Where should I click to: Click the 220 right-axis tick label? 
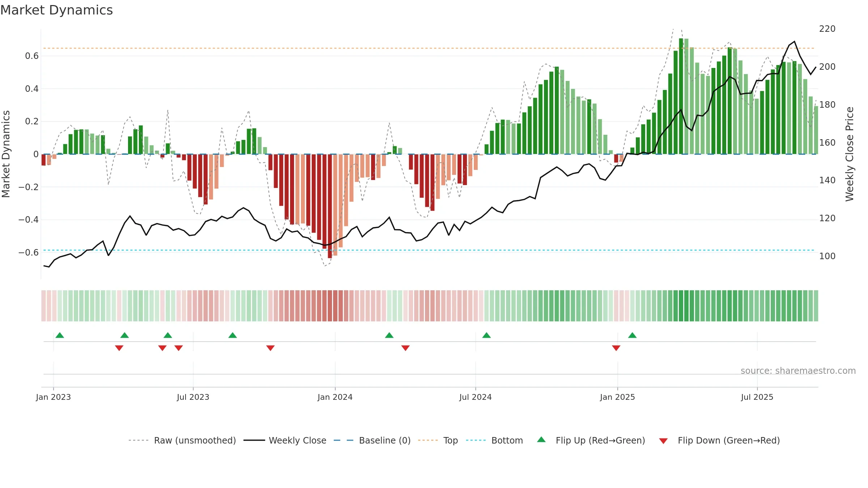pos(827,29)
